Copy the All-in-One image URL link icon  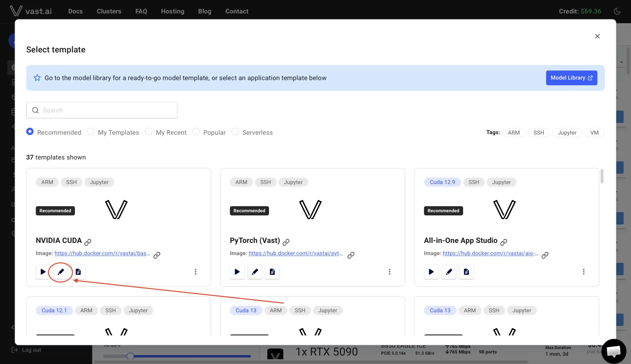[545, 255]
